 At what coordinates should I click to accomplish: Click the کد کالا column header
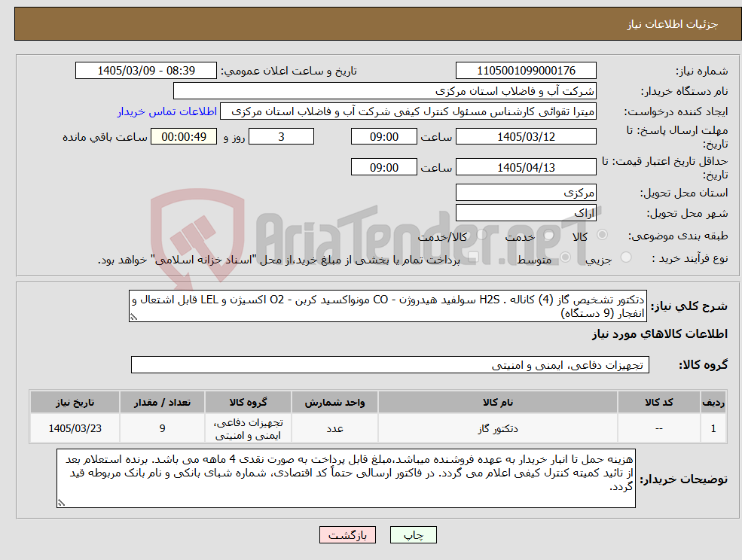tap(658, 403)
